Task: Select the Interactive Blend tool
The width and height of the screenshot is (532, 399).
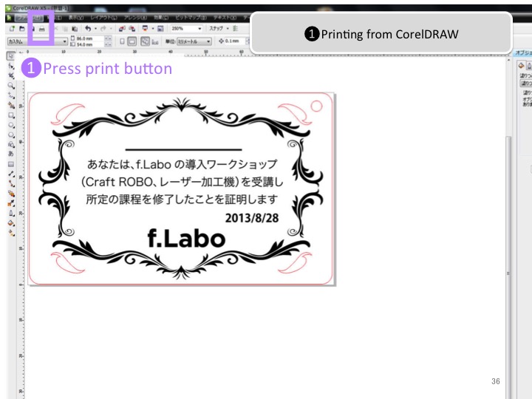Action: (11, 194)
